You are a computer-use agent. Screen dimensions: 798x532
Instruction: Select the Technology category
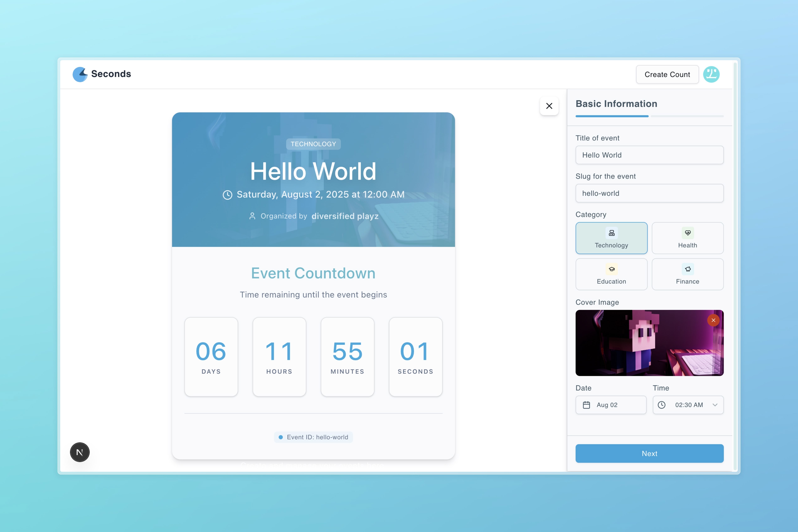click(x=611, y=238)
